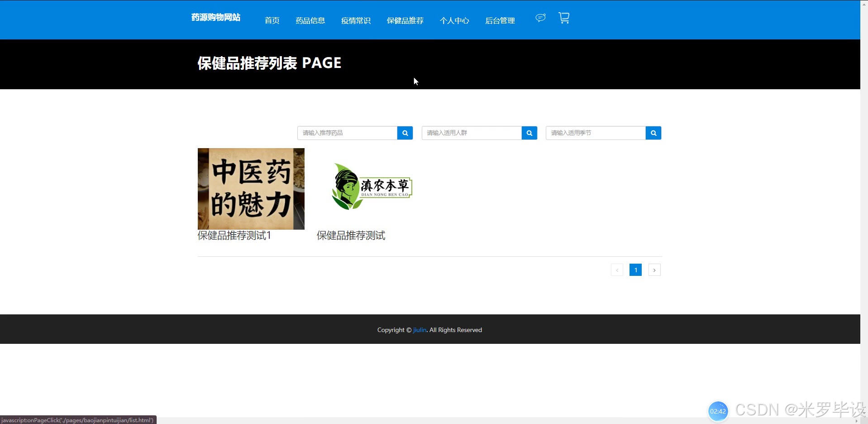Viewport: 868px width, 424px height.
Task: Click the jiulin copyright link
Action: [419, 330]
